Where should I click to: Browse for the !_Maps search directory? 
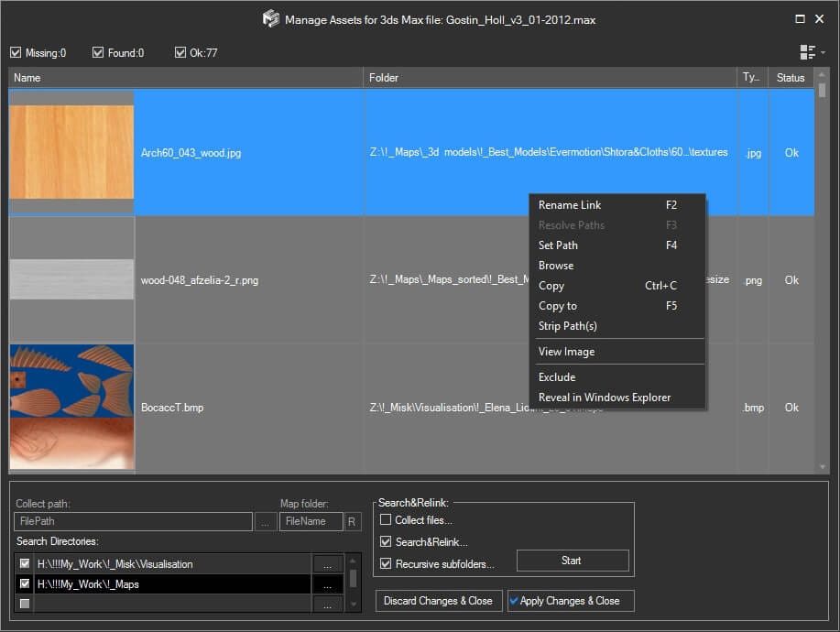point(327,584)
